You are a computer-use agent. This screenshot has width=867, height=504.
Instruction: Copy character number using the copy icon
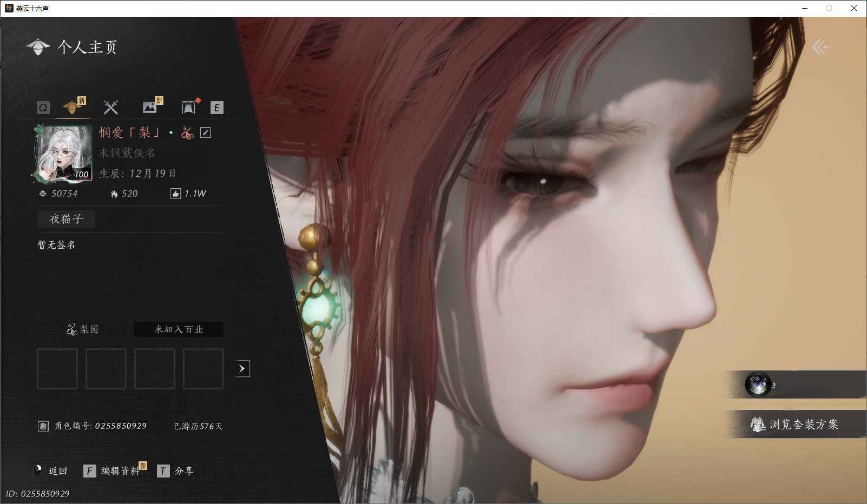click(x=43, y=426)
